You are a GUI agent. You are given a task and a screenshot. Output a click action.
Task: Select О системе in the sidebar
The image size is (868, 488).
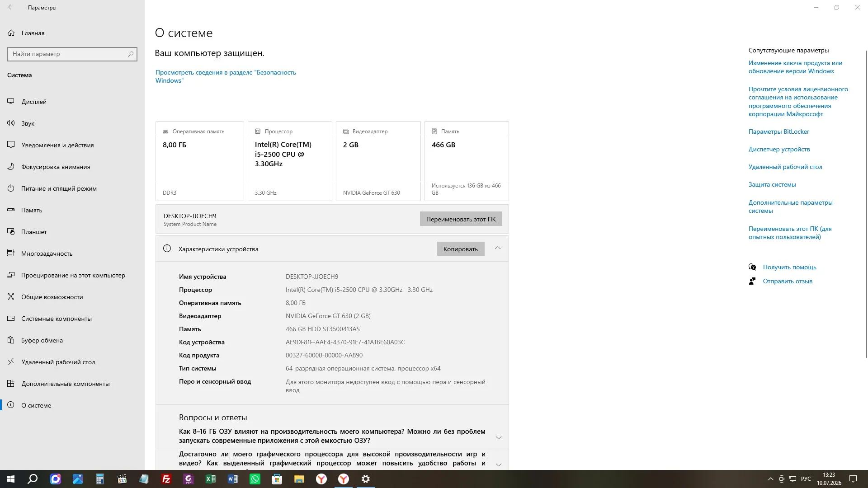[x=72, y=405]
